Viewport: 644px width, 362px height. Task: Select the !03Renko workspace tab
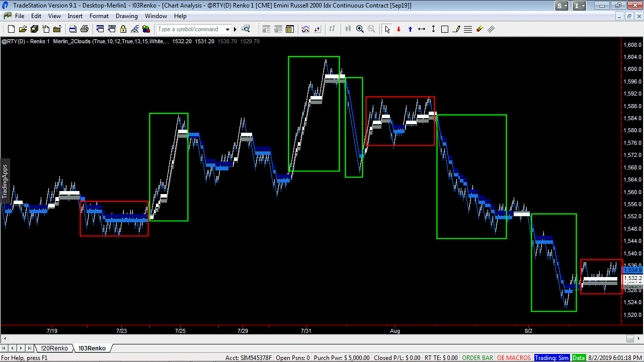click(x=92, y=348)
